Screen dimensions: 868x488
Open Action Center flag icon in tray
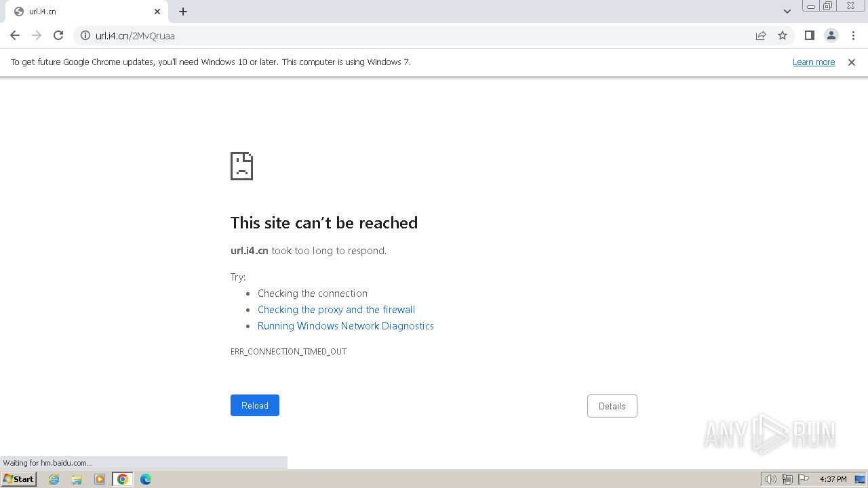804,479
